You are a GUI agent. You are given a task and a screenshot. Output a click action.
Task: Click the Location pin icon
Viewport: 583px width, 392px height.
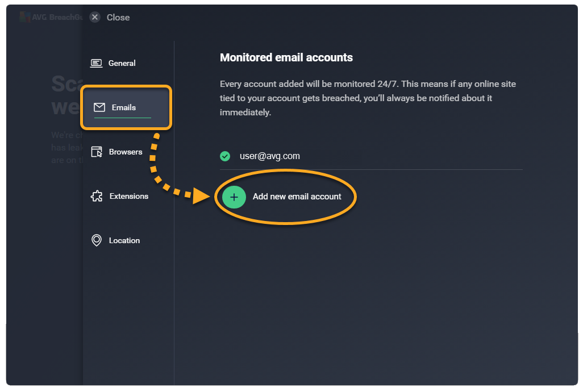tap(97, 240)
